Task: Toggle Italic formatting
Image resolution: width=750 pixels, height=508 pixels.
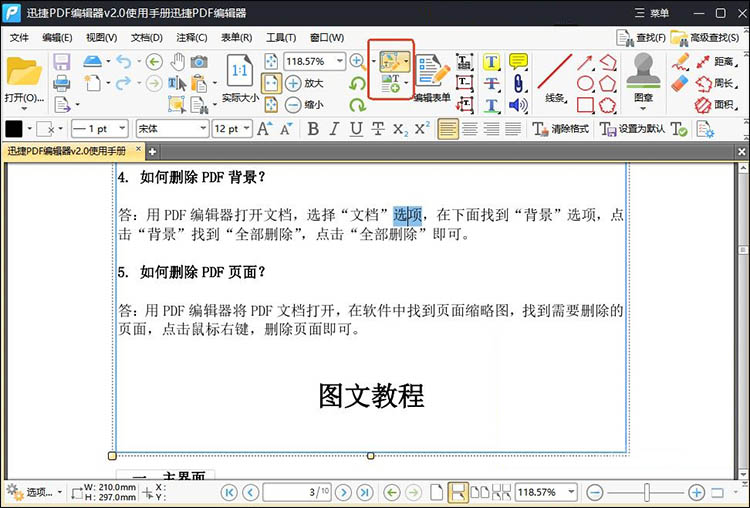Action: [334, 129]
